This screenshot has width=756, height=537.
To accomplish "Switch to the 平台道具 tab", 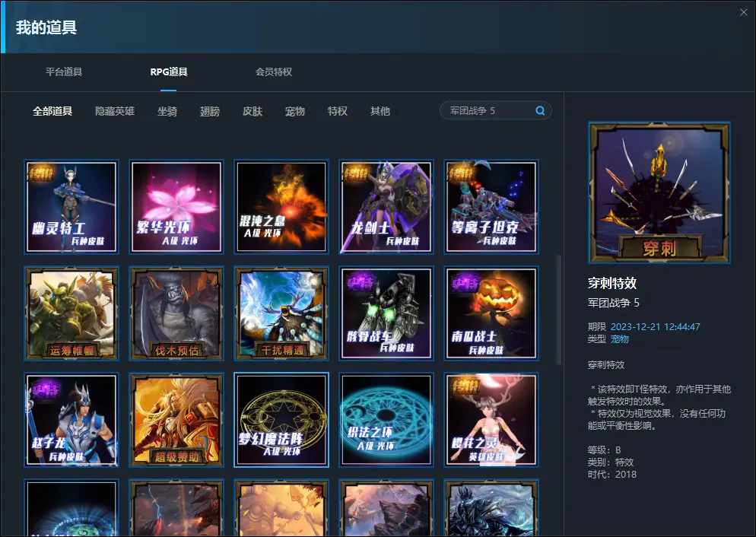I will coord(64,71).
